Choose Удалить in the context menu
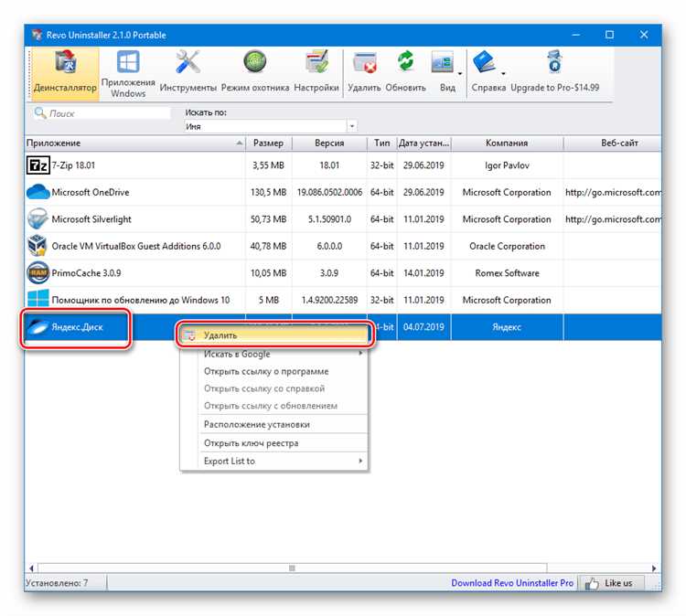The image size is (686, 616). [273, 335]
